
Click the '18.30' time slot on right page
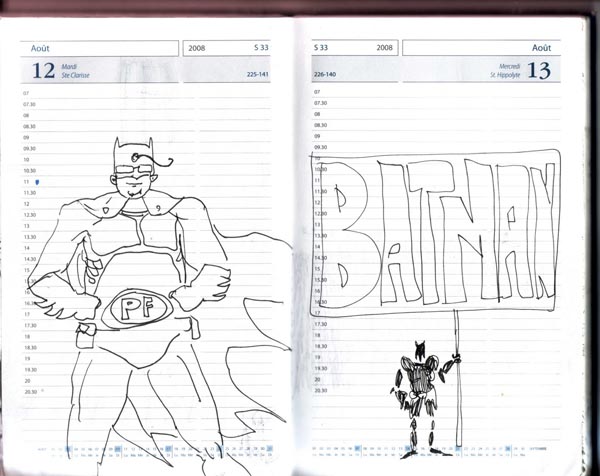pos(320,346)
